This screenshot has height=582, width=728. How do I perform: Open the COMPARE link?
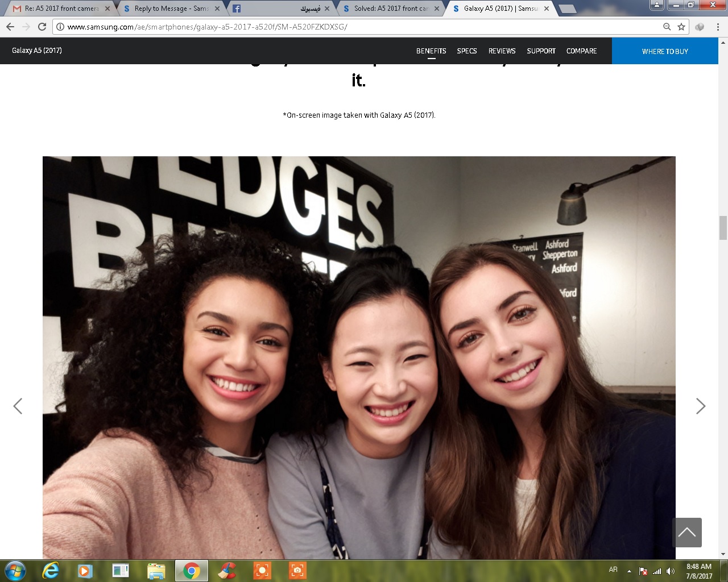(x=581, y=51)
